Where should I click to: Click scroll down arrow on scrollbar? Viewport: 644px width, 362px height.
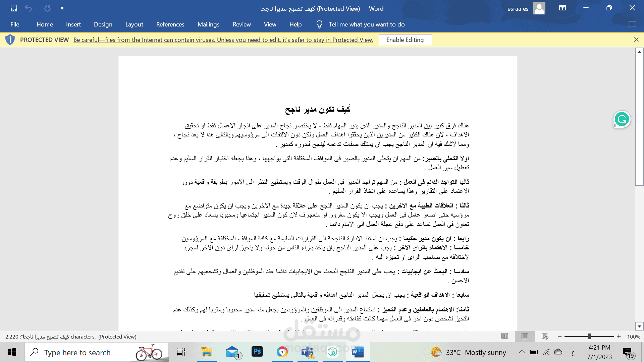click(639, 326)
